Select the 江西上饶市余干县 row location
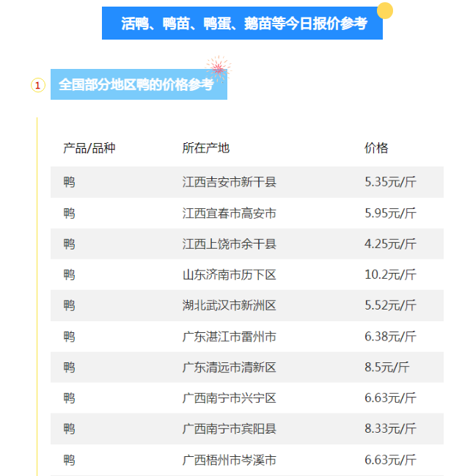The height and width of the screenshot is (476, 473). coord(229,244)
